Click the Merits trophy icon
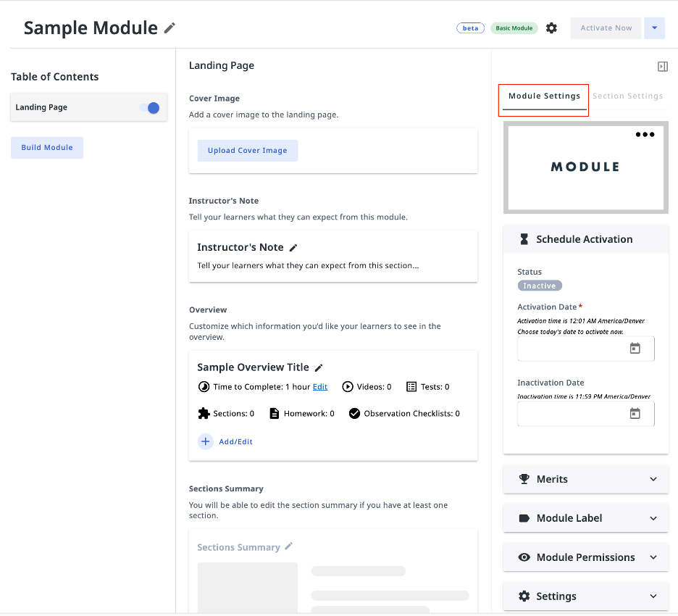The width and height of the screenshot is (678, 616). [x=524, y=479]
